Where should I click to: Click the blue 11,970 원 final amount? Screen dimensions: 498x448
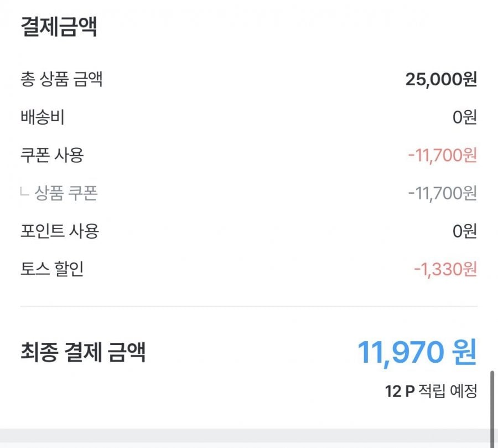coord(417,352)
